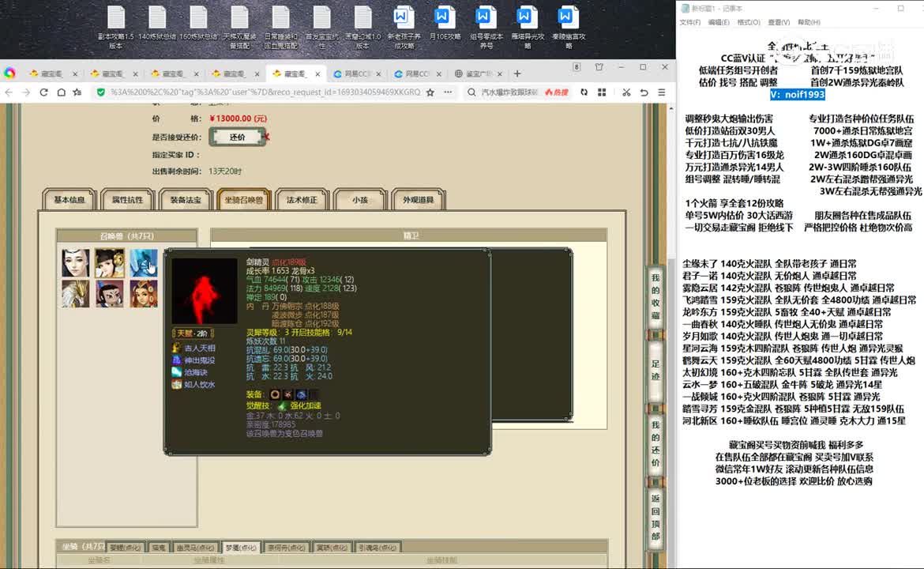Select the white-haired lady summon portrait
Viewport: 924px width, 569px height.
(76, 262)
